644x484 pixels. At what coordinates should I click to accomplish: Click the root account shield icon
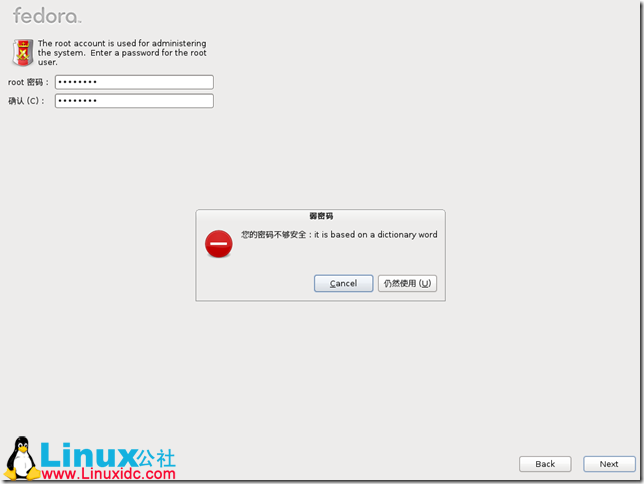coord(23,53)
